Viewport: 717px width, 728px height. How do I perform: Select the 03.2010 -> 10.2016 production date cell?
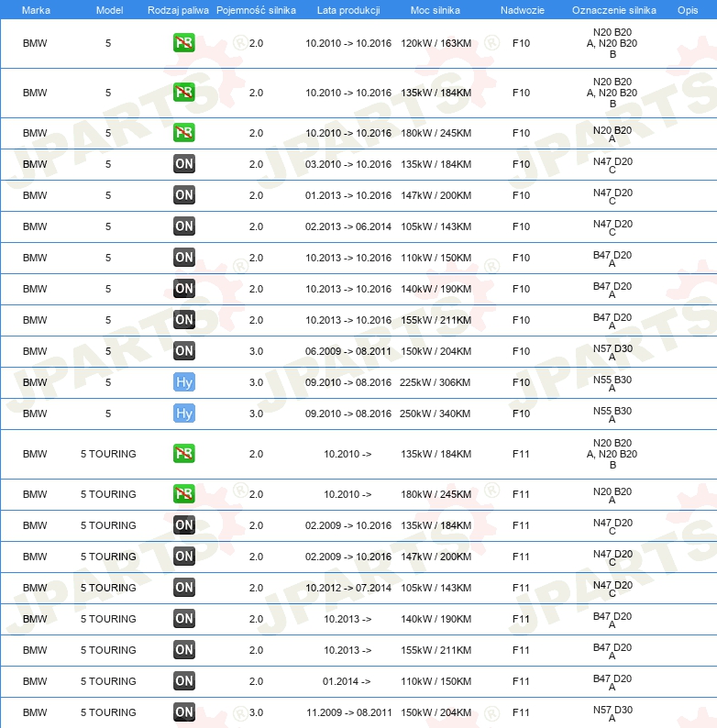pyautogui.click(x=348, y=164)
